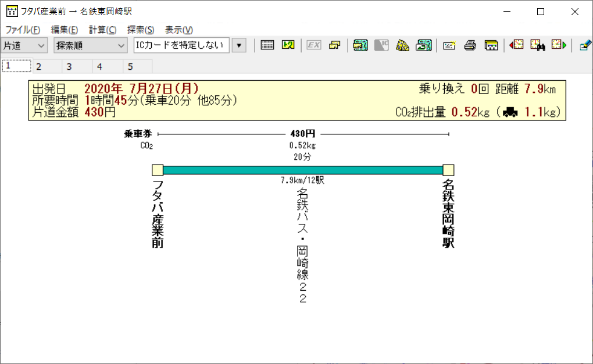The width and height of the screenshot is (593, 364).
Task: Maximize the window
Action: click(x=541, y=12)
